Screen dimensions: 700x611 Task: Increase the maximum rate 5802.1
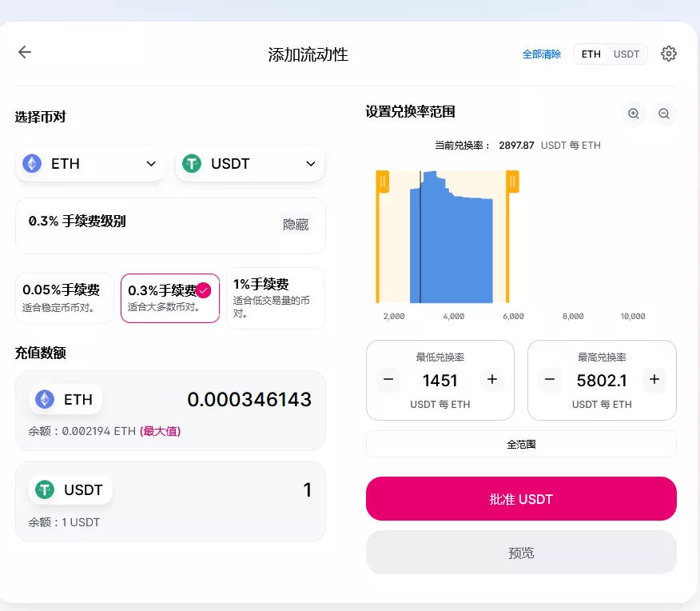point(654,380)
